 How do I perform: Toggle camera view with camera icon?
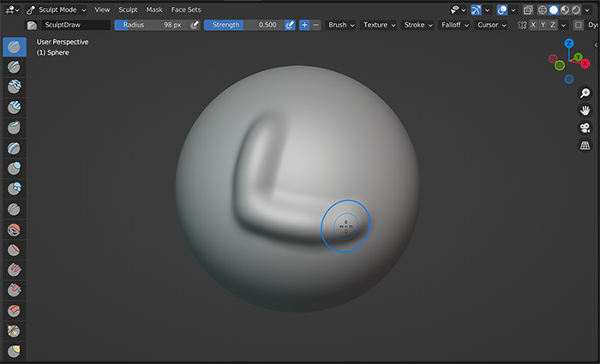tap(585, 128)
